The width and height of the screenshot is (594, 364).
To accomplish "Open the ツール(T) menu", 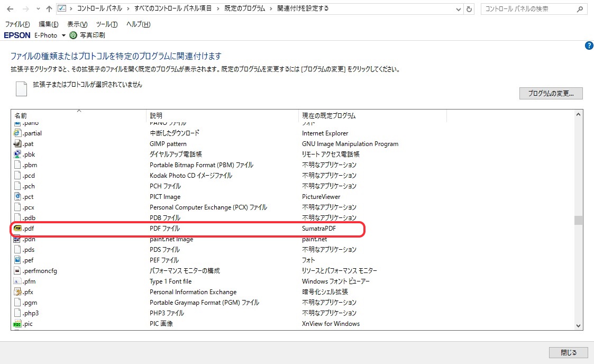I will tap(106, 24).
